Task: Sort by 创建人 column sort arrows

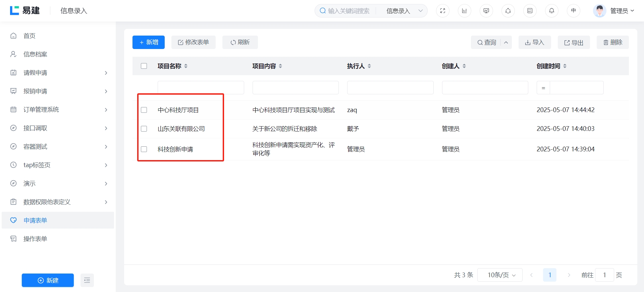Action: [x=464, y=66]
